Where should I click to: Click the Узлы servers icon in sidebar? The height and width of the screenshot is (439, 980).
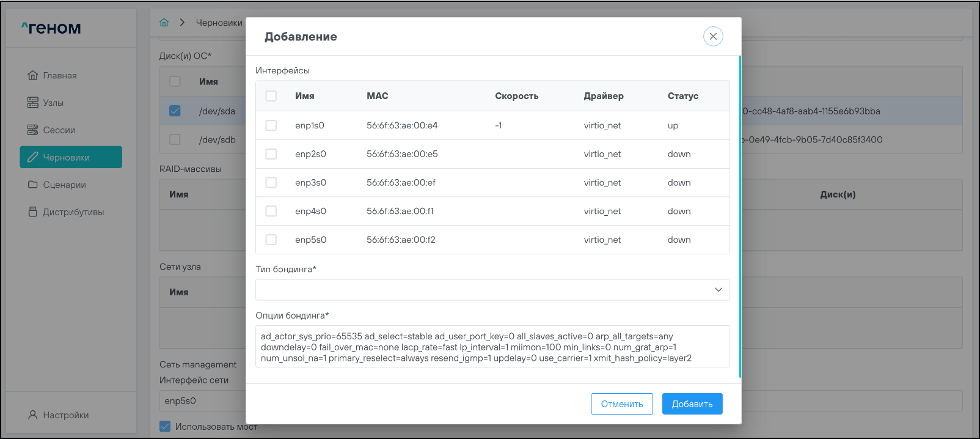click(x=33, y=103)
